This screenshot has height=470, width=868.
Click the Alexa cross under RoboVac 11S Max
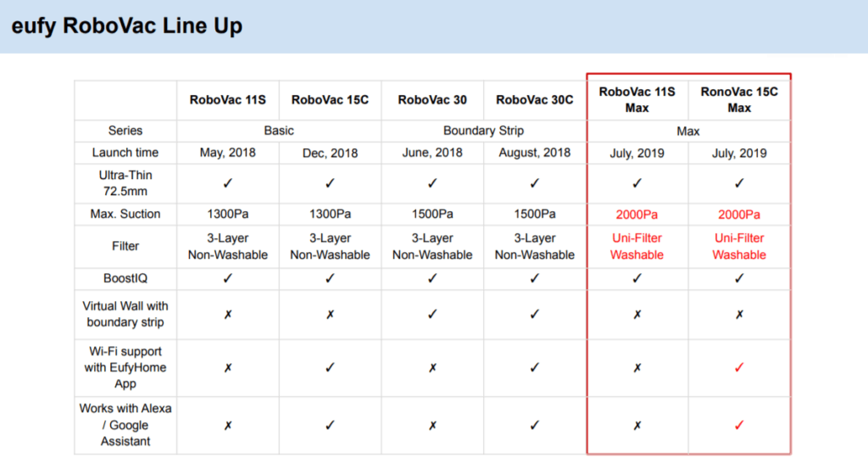click(x=637, y=425)
